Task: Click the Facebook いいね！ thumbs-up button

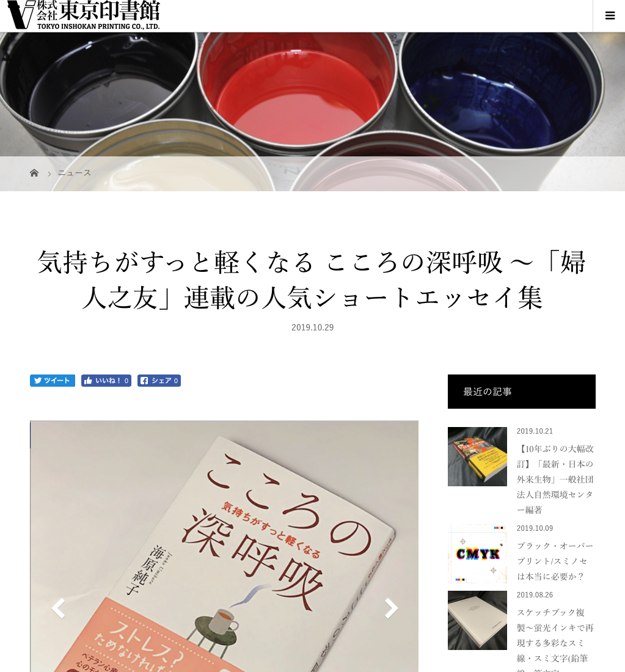Action: pos(106,381)
